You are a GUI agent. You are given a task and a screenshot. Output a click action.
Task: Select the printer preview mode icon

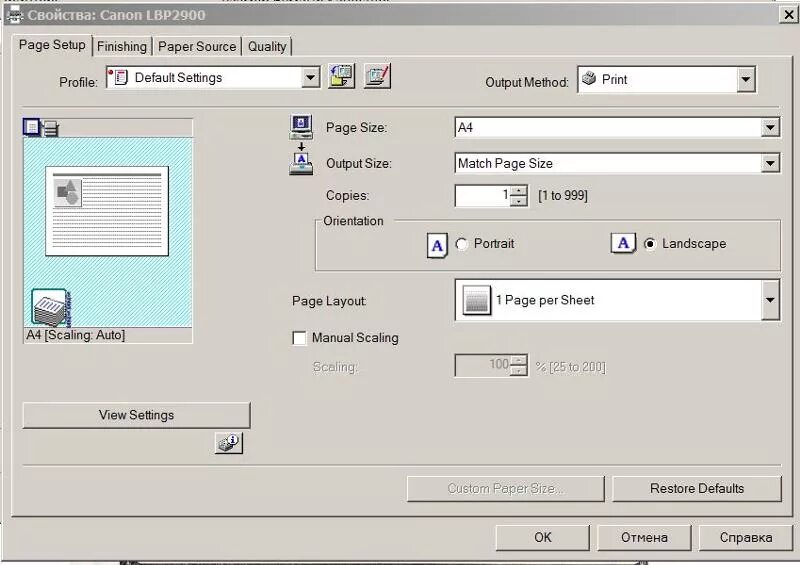[51, 128]
